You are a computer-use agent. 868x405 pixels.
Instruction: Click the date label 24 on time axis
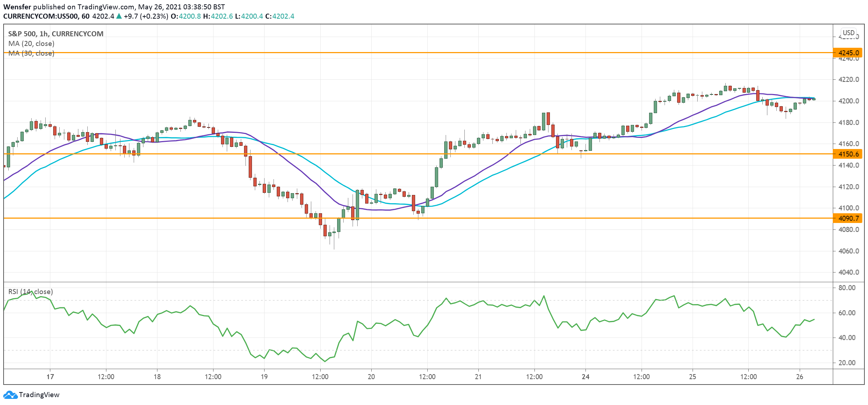click(x=585, y=377)
